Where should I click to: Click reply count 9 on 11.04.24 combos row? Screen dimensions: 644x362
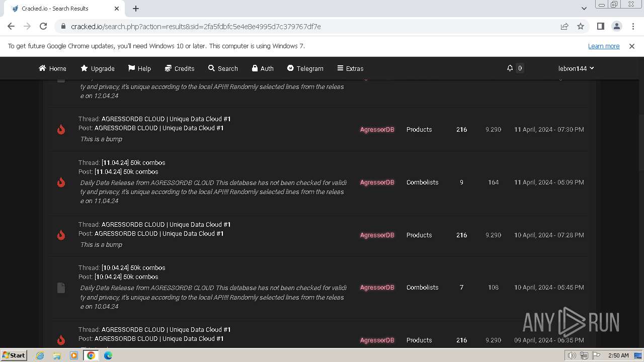coord(461,183)
